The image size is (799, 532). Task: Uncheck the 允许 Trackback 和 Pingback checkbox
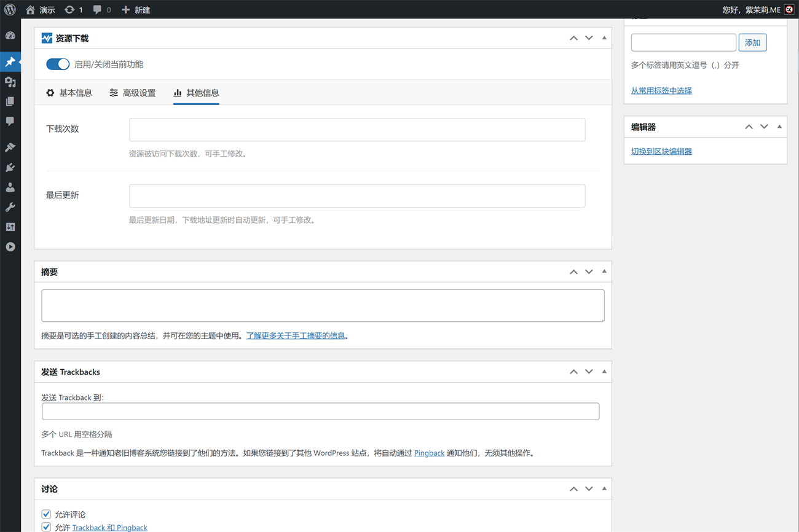click(x=46, y=527)
